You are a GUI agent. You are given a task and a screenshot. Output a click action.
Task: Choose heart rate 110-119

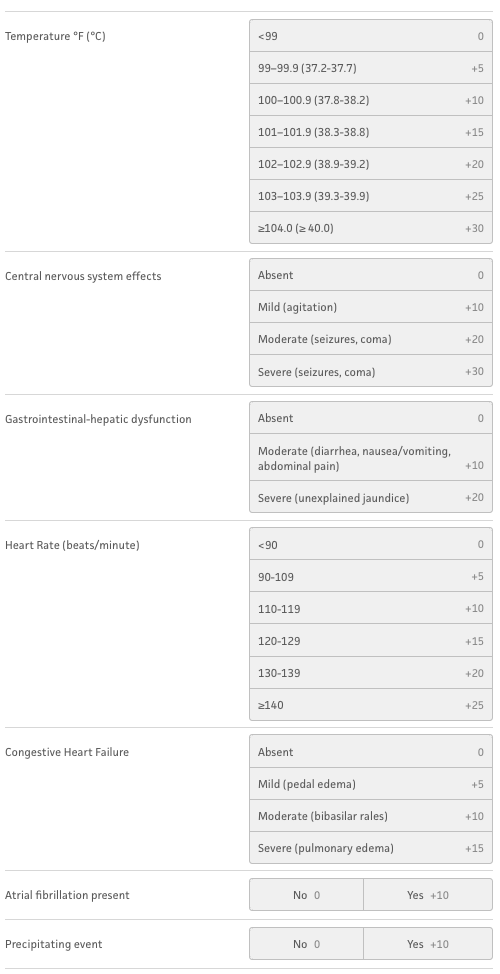(371, 608)
